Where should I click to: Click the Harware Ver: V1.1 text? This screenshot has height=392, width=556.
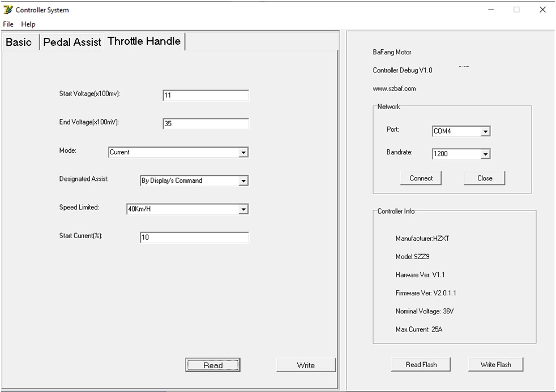tap(420, 275)
